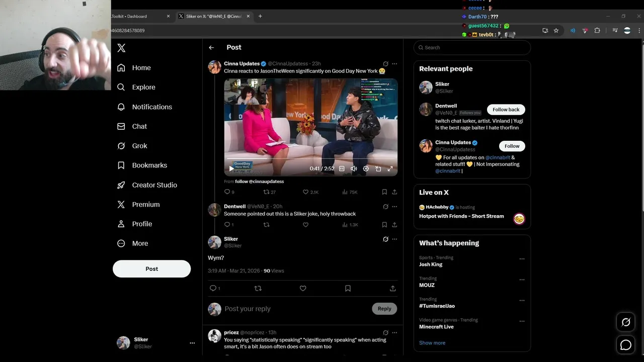Switch to Toolkit Dashboard browser tab

(140, 16)
